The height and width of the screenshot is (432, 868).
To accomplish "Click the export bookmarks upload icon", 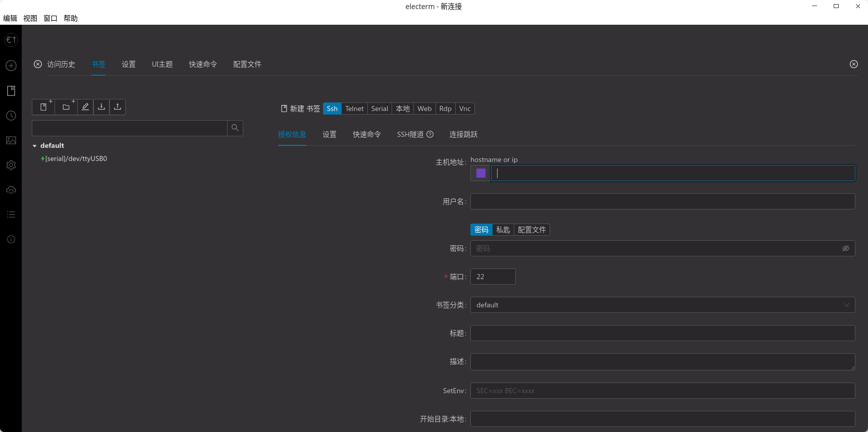I will coord(118,107).
